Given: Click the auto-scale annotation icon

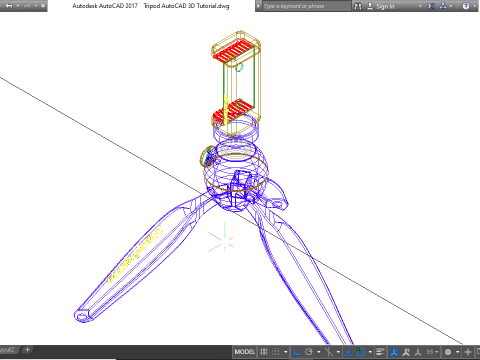Looking at the screenshot, I should [x=406, y=352].
